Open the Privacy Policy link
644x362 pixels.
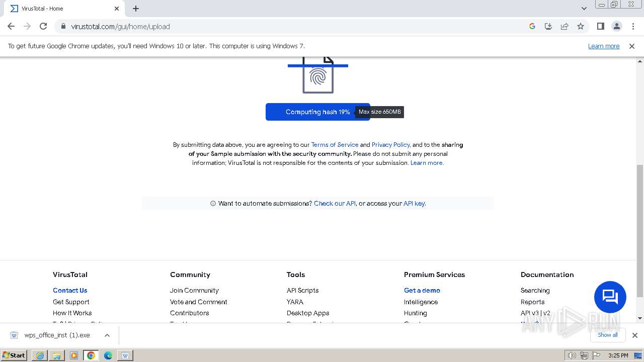tap(390, 145)
